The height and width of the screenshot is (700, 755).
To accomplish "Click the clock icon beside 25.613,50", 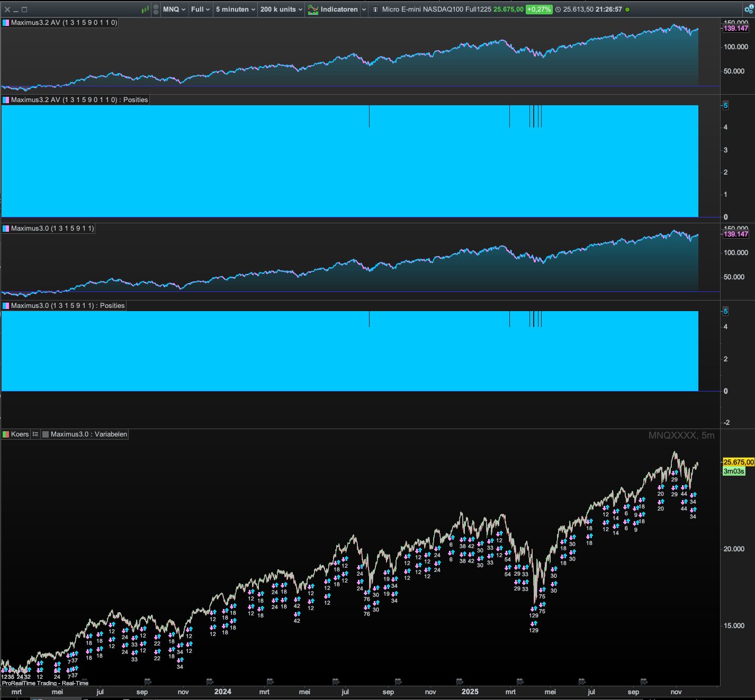I will coord(558,10).
